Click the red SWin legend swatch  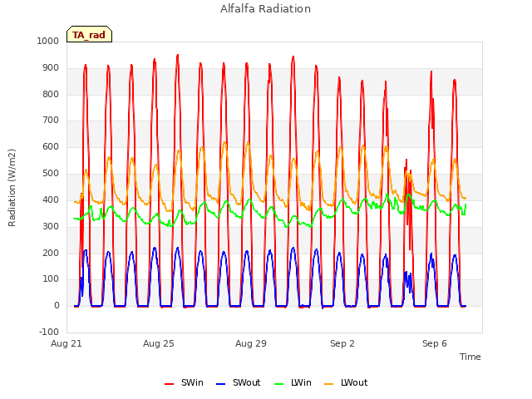pos(169,384)
